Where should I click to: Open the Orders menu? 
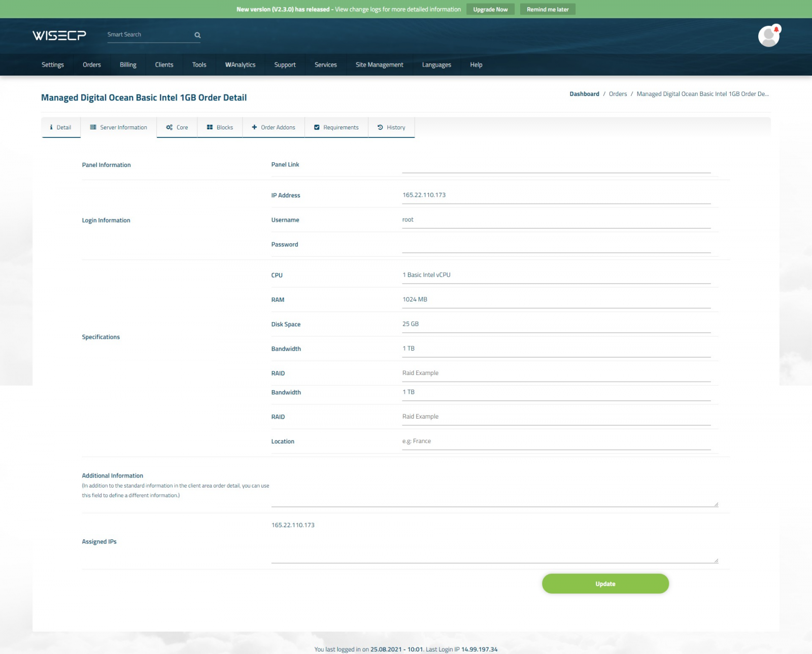click(92, 65)
